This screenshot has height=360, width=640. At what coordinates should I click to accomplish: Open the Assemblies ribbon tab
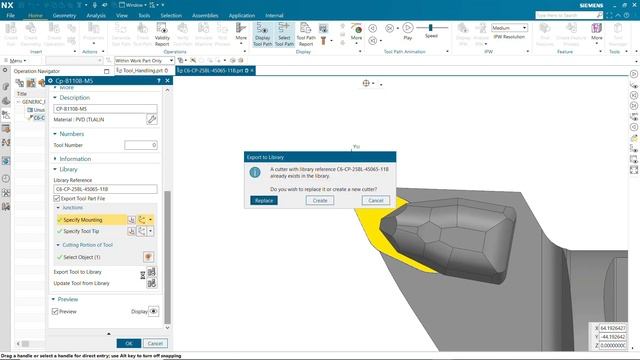tap(205, 16)
